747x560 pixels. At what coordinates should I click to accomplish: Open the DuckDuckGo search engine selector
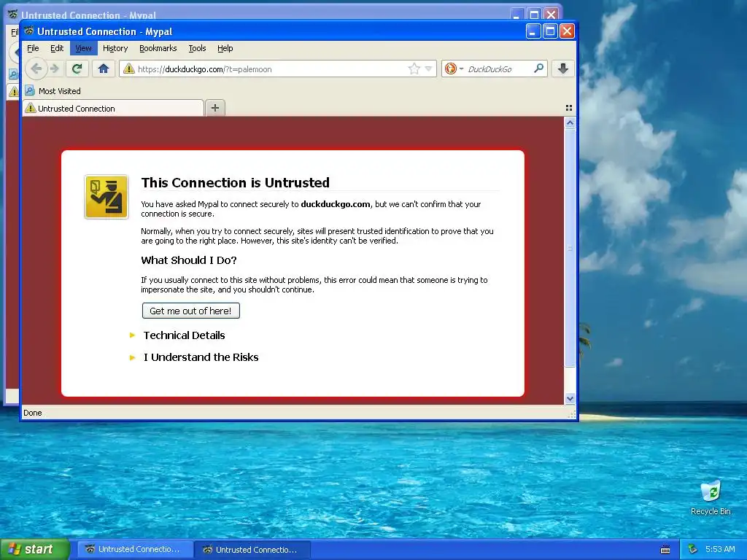pos(454,69)
